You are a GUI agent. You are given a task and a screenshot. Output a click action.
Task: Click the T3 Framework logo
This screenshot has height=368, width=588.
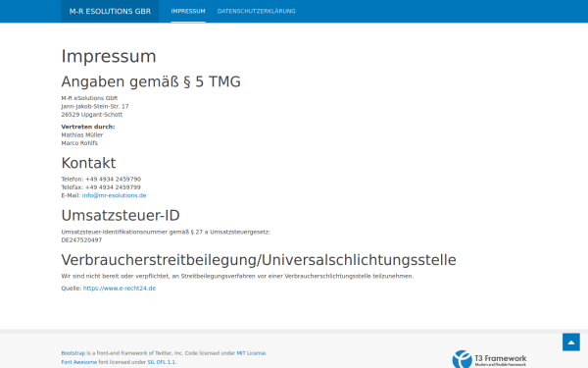pos(489,359)
